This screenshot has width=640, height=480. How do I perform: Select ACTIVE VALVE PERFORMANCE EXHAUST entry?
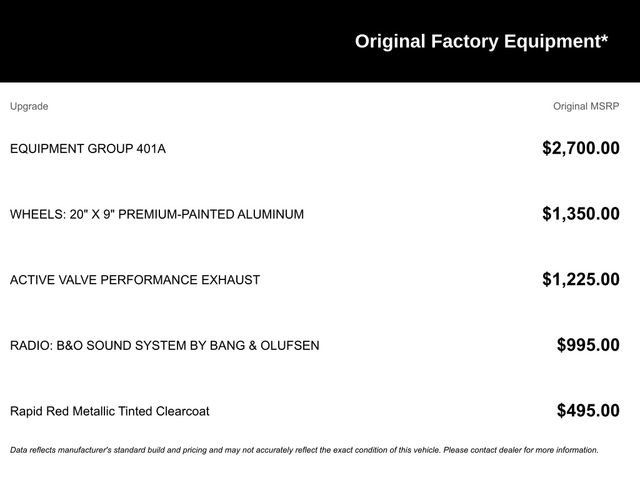click(135, 280)
